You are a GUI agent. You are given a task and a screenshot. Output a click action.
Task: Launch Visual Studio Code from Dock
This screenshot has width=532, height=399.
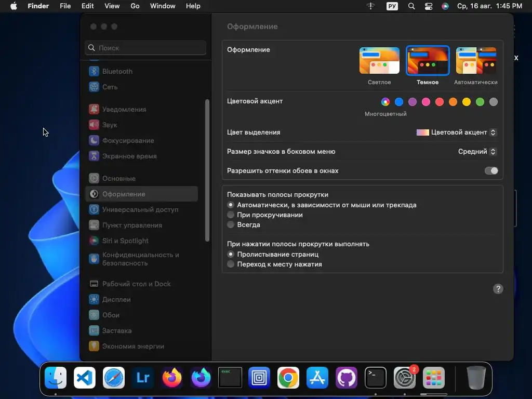tap(85, 378)
